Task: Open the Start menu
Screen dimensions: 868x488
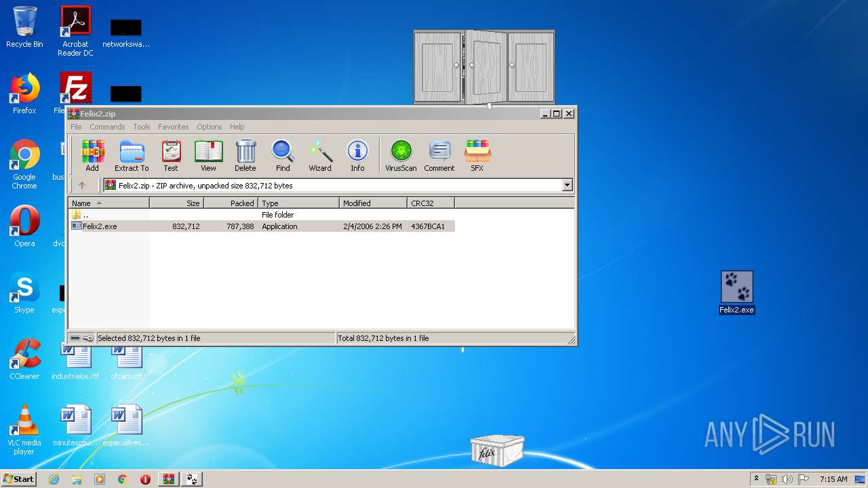Action: tap(19, 479)
